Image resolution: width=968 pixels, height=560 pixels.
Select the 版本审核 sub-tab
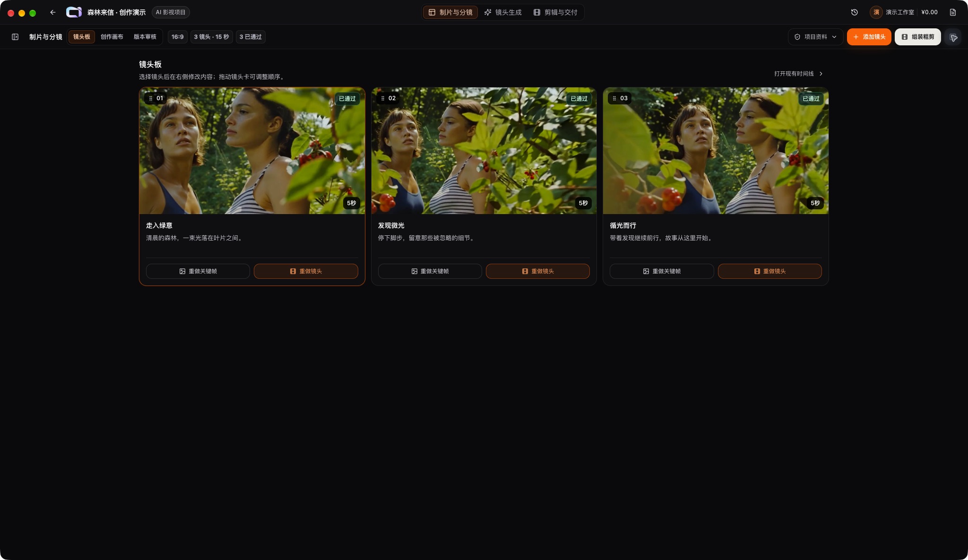pyautogui.click(x=145, y=37)
